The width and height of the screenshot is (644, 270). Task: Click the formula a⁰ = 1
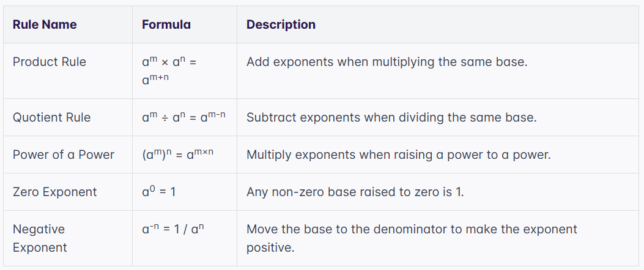pyautogui.click(x=158, y=192)
